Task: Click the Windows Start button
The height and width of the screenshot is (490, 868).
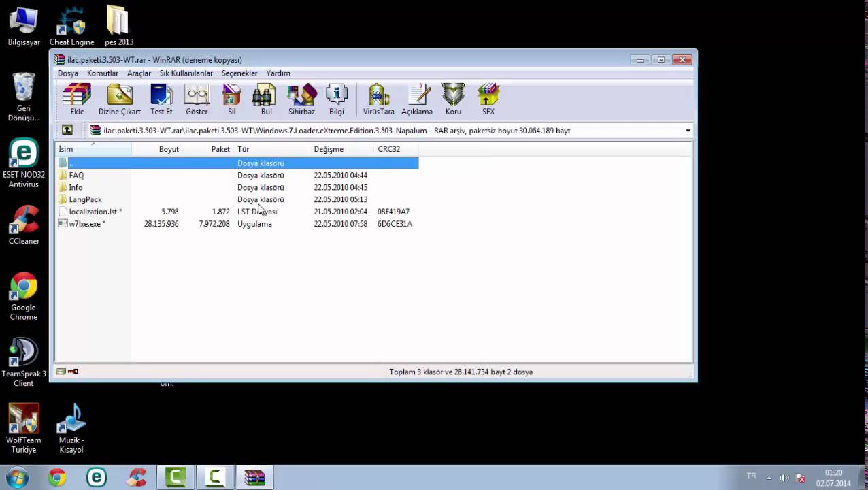Action: pos(18,477)
